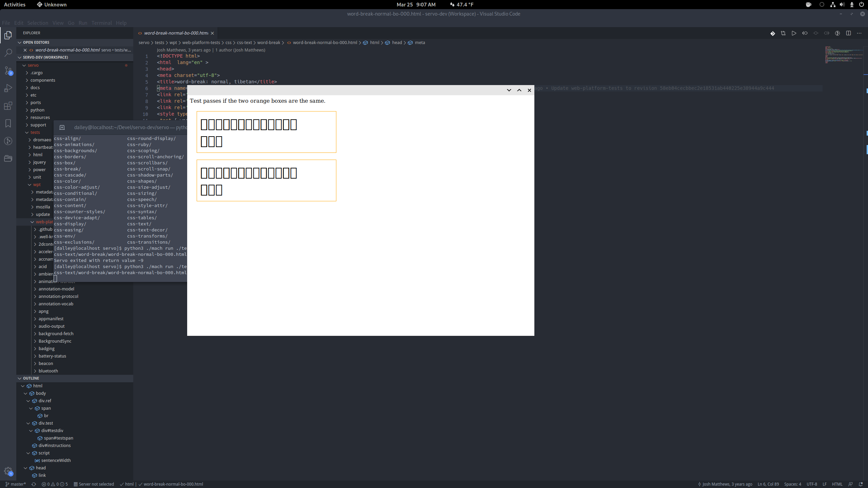
Task: Open the Terminal menu
Action: (101, 23)
